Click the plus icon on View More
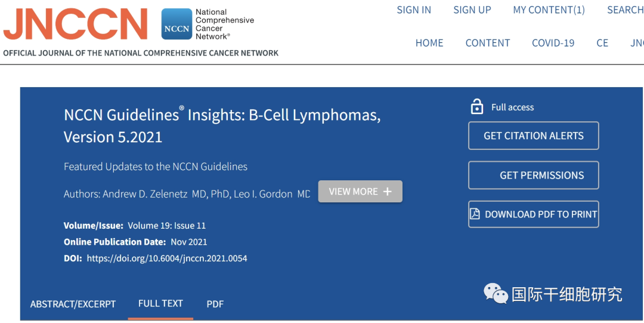Viewport: 644px width, 323px height. click(x=387, y=192)
